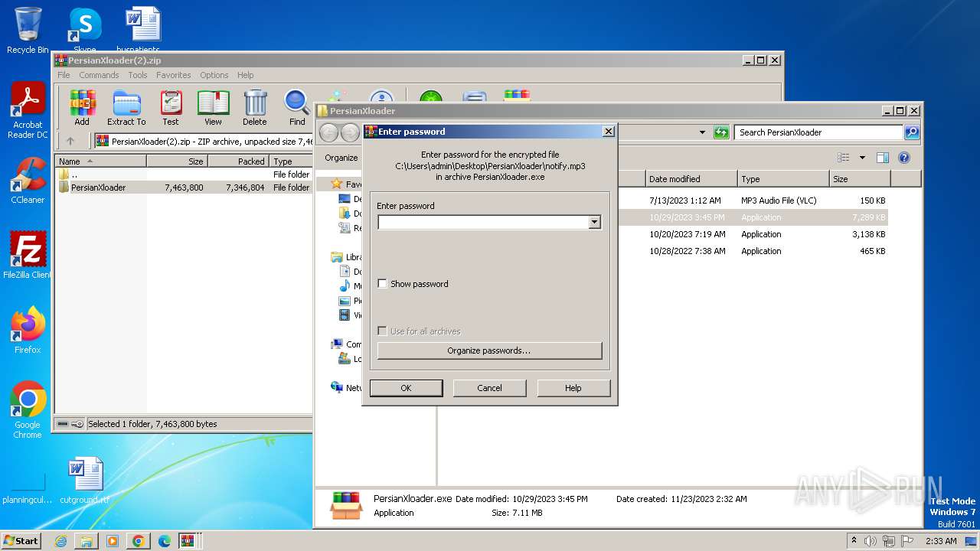Click the volume icon in system tray
Image resolution: width=980 pixels, height=551 pixels.
click(871, 541)
